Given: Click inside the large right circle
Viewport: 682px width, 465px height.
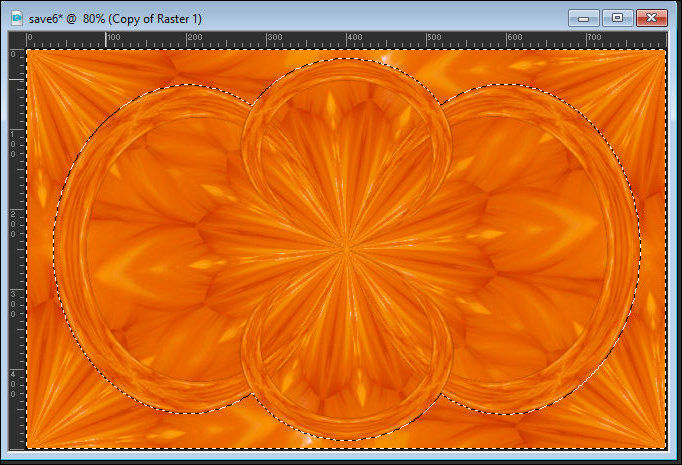Looking at the screenshot, I should tap(545, 250).
